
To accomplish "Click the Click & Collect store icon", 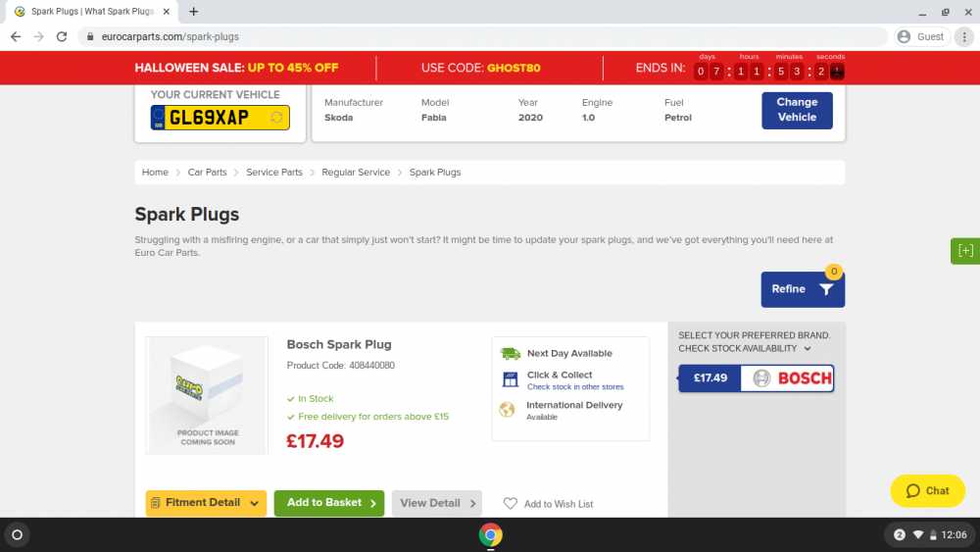I will (510, 379).
